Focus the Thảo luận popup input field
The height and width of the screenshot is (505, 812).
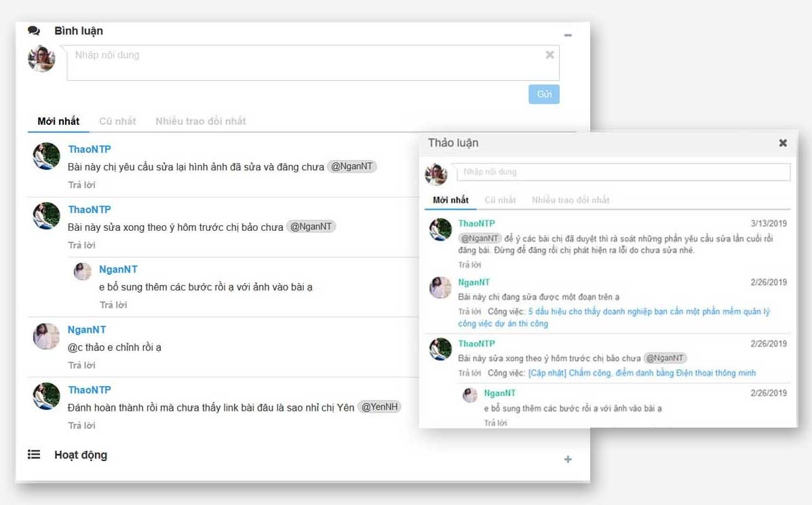(623, 172)
